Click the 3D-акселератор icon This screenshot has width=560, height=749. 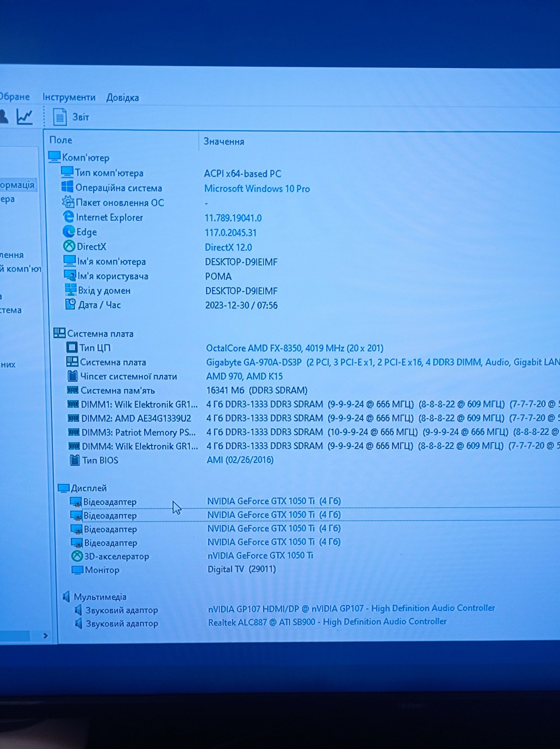tap(77, 556)
